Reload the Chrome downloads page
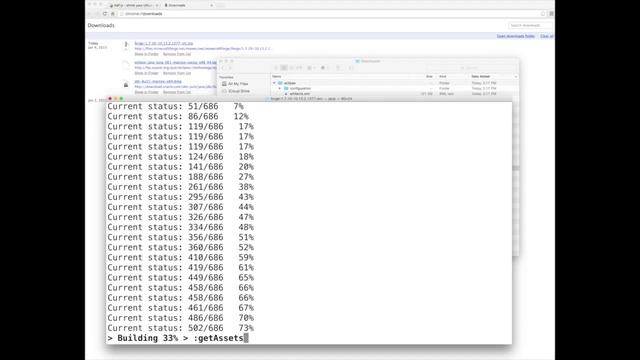 click(104, 14)
